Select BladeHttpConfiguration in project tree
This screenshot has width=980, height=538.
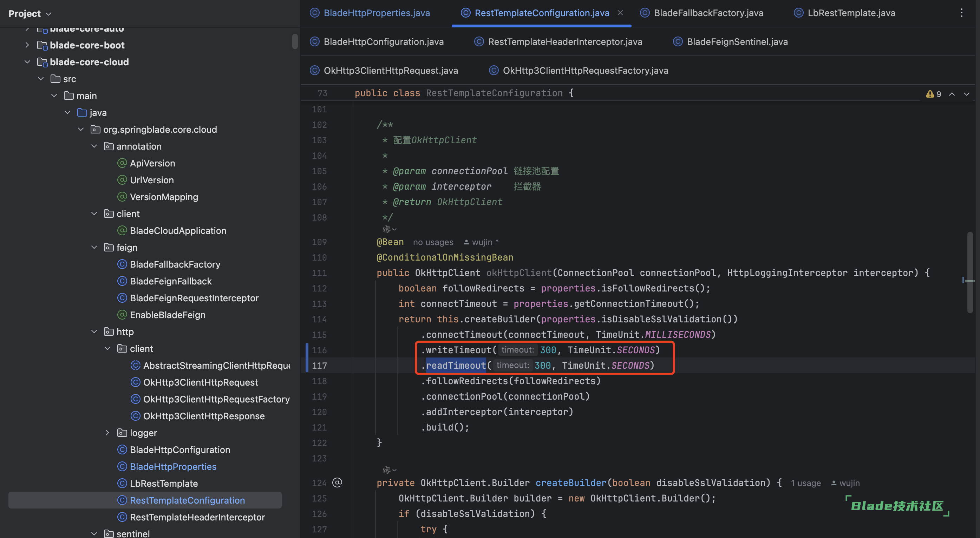[x=174, y=450]
